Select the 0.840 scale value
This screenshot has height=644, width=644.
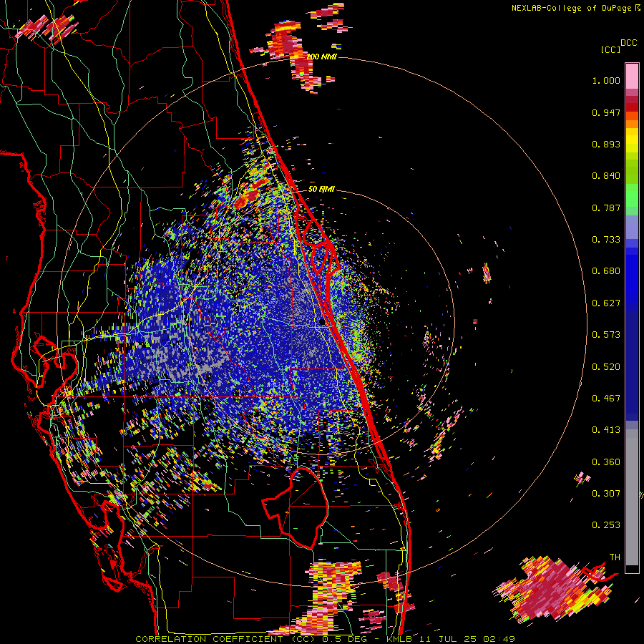[x=606, y=176]
